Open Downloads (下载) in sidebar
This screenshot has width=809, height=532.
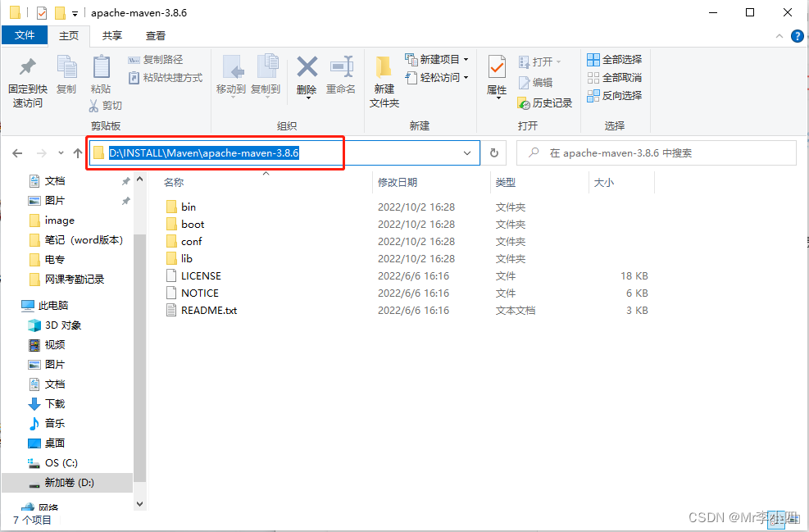pos(47,403)
